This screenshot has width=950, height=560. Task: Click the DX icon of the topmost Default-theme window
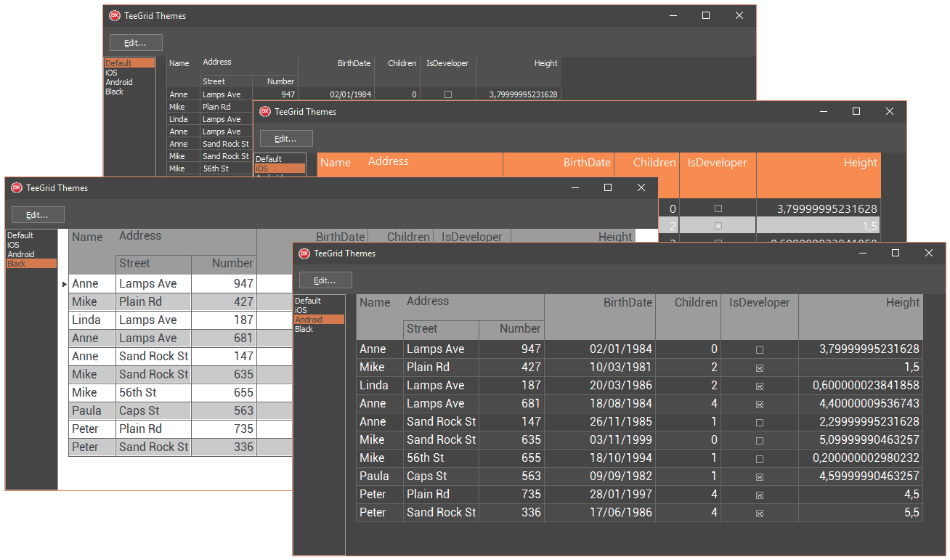click(115, 16)
